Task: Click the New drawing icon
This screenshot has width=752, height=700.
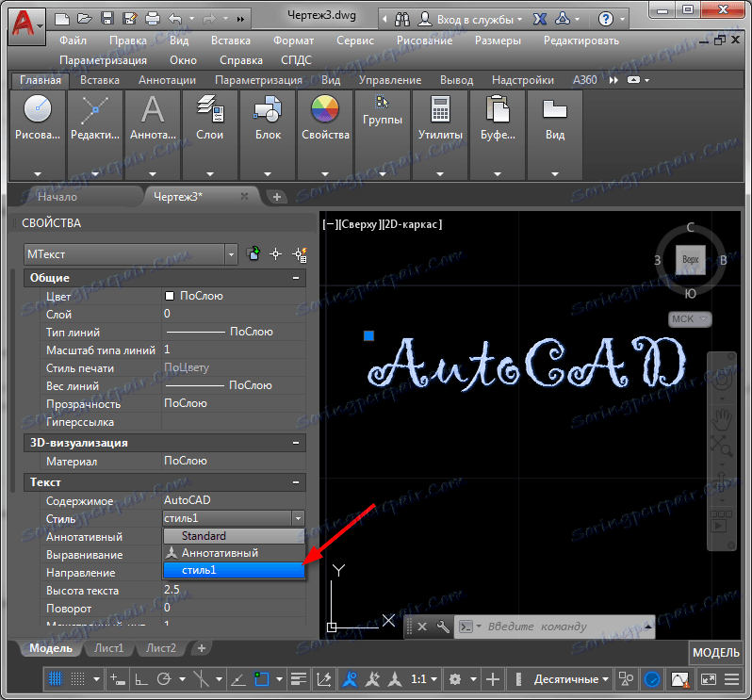Action: [x=62, y=19]
